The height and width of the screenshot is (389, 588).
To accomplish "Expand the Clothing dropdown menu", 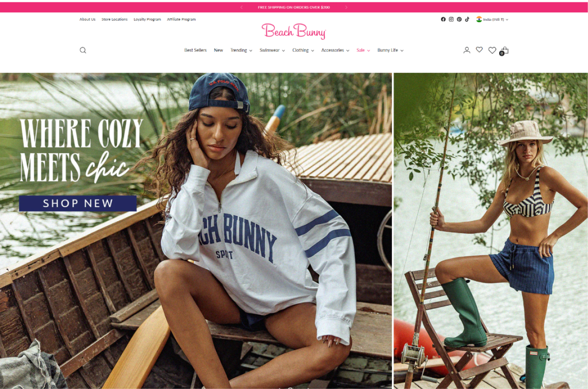I will (303, 50).
